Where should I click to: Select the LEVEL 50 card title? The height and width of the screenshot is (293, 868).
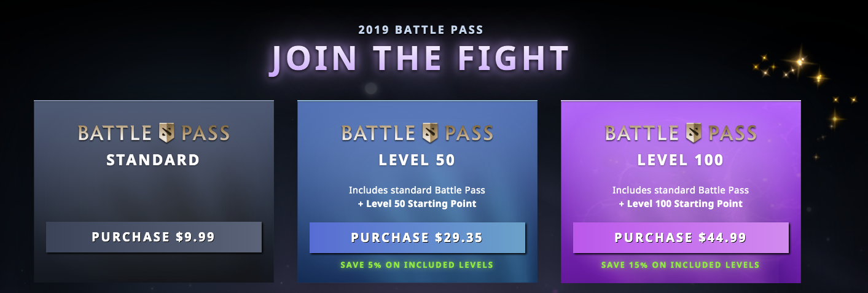click(x=417, y=160)
